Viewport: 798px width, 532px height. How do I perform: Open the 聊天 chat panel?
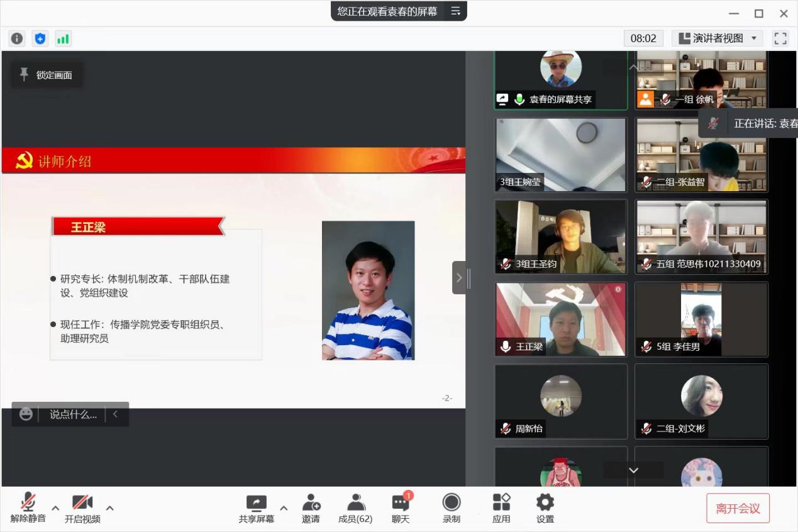click(401, 508)
